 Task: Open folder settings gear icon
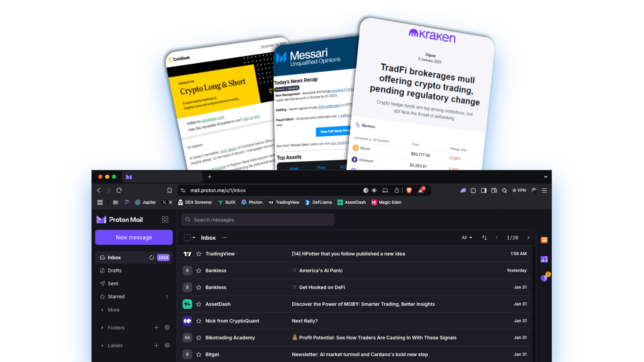tap(167, 327)
